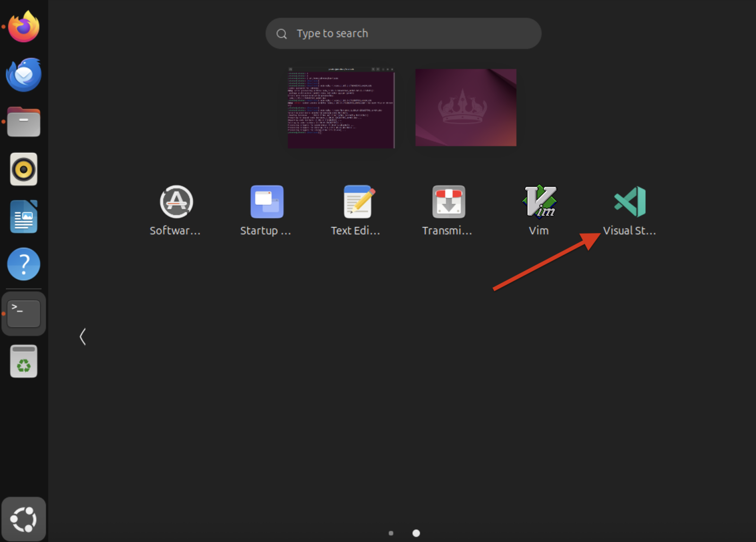Open Startup Applications

point(266,202)
